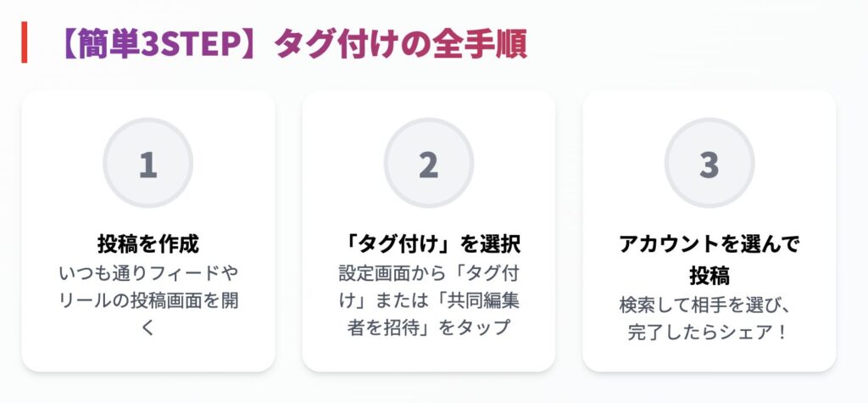Image resolution: width=868 pixels, height=403 pixels.
Task: Click the step 1 number circle
Action: click(x=147, y=163)
